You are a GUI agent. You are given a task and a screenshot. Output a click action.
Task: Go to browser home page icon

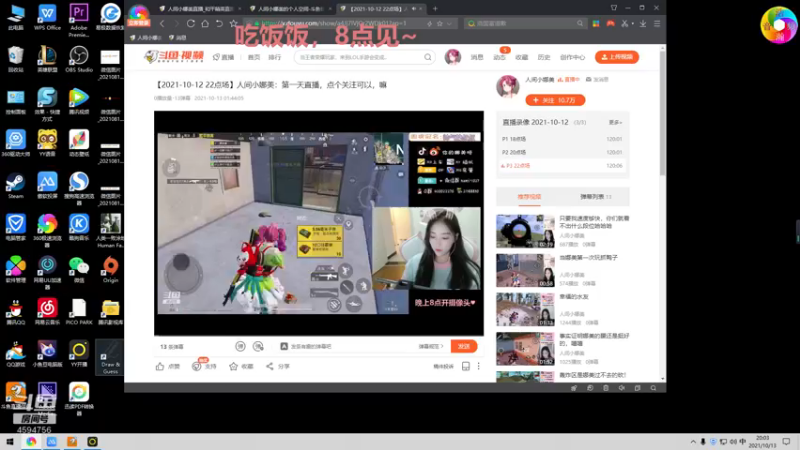pos(205,23)
